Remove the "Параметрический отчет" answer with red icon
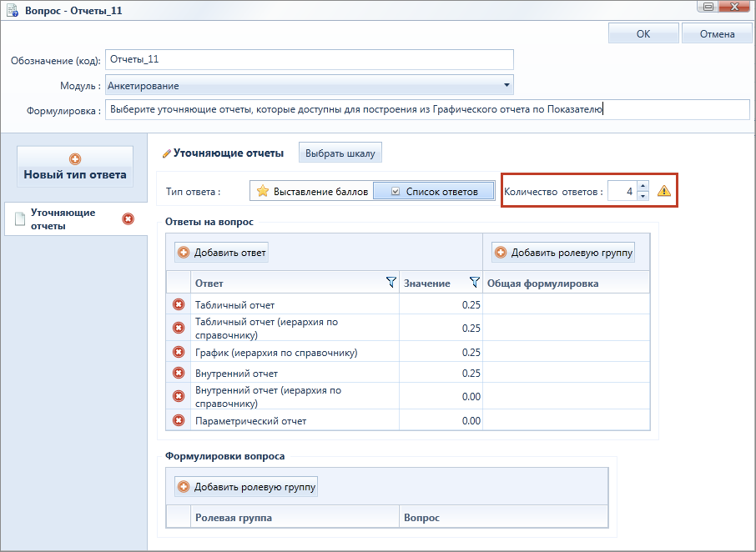The height and width of the screenshot is (552, 756). [x=179, y=420]
